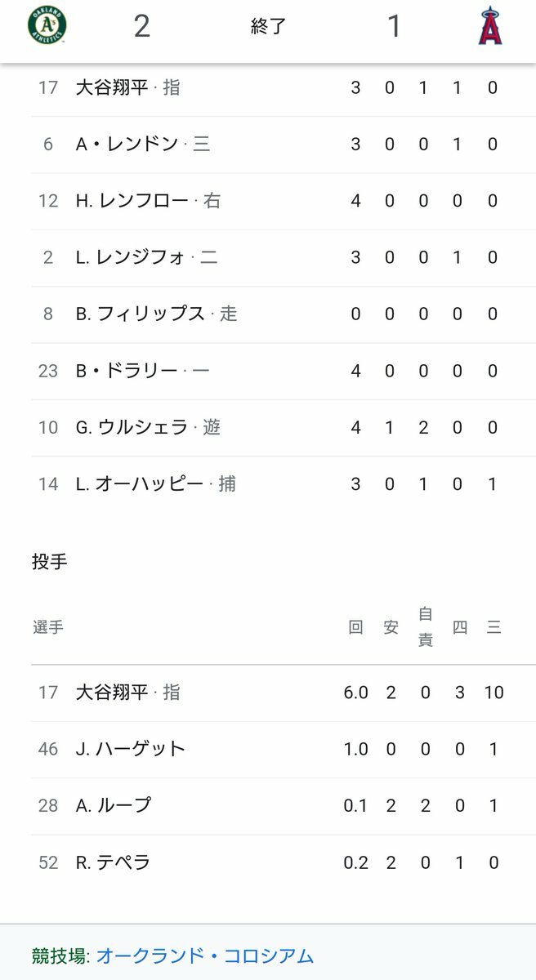Open pitcher A. ループ row
Screen dimensions: 536x980
tap(114, 805)
